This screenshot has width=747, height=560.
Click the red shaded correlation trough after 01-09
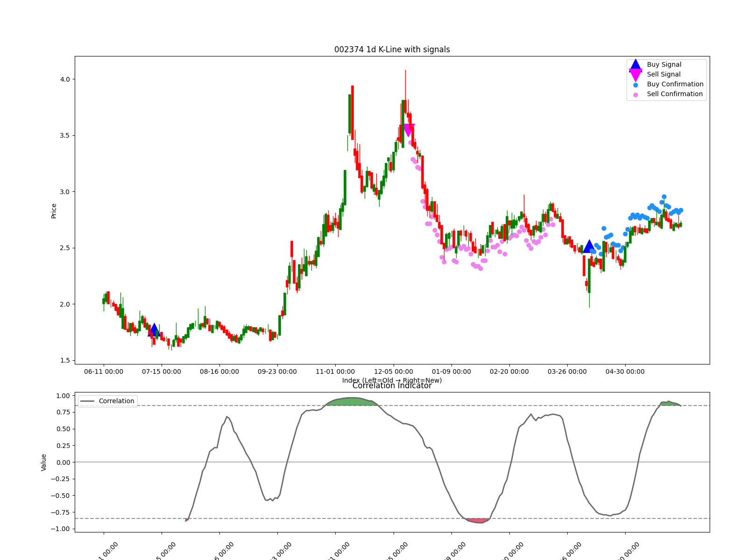coord(477,520)
